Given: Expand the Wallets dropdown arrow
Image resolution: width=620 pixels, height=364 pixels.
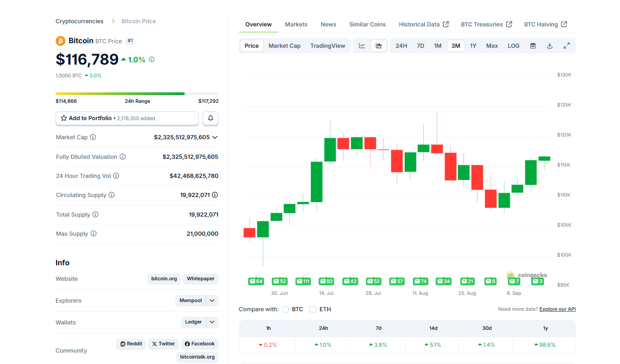Looking at the screenshot, I should click(212, 322).
